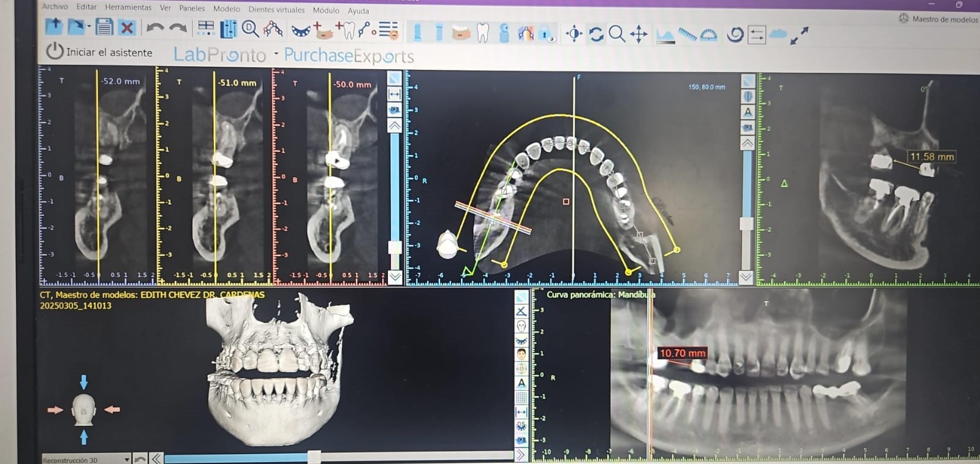Image resolution: width=980 pixels, height=464 pixels.
Task: Open the Ayuda menu
Action: pos(359,10)
